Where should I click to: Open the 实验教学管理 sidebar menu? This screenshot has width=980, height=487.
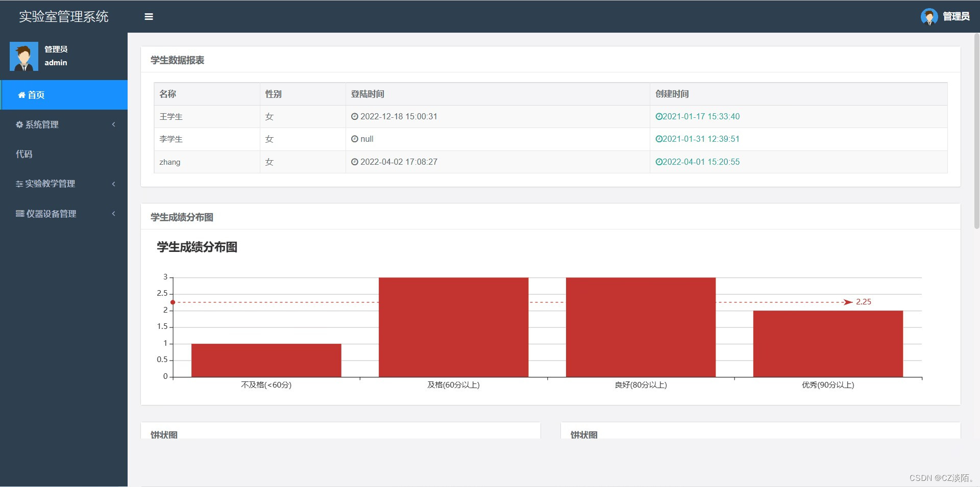tap(64, 184)
